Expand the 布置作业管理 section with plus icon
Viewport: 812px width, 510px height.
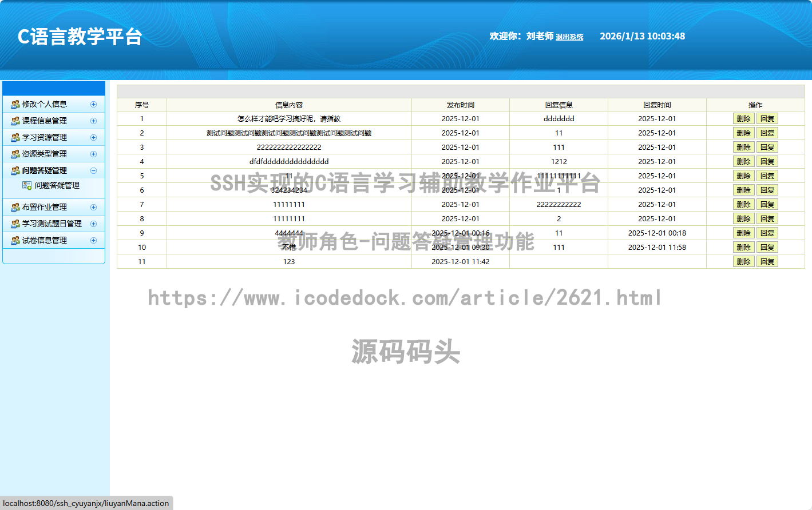[x=93, y=208]
